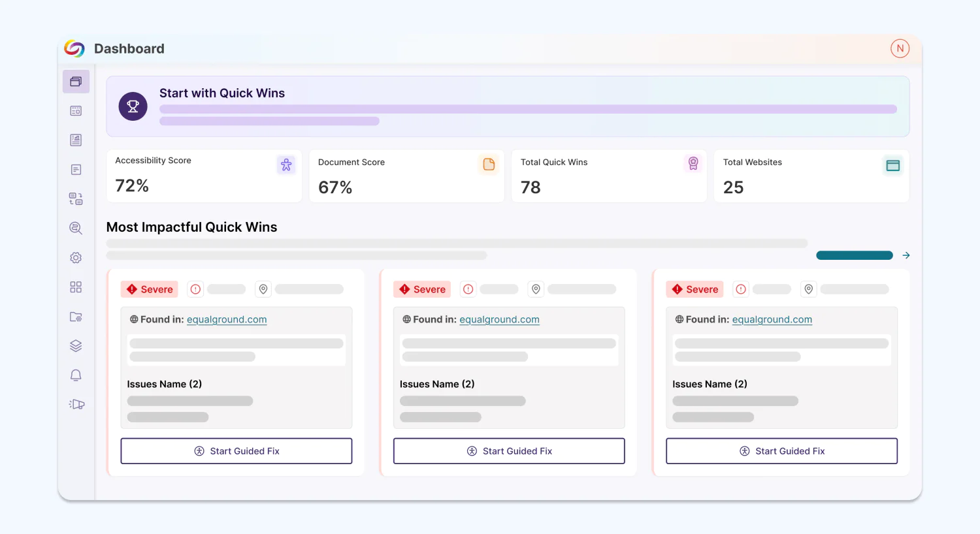980x534 pixels.
Task: Click the Total Websites value 25
Action: click(734, 187)
